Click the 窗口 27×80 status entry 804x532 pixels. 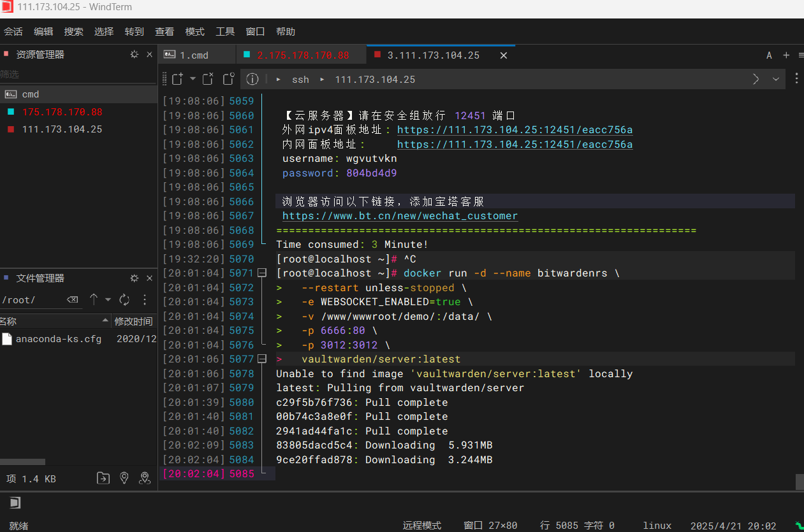490,526
